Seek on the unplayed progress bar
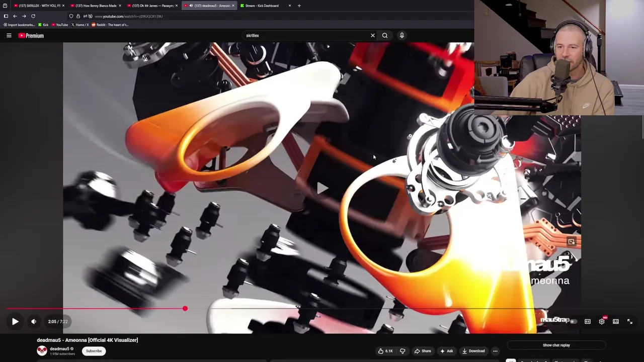The height and width of the screenshot is (362, 644). click(x=412, y=308)
